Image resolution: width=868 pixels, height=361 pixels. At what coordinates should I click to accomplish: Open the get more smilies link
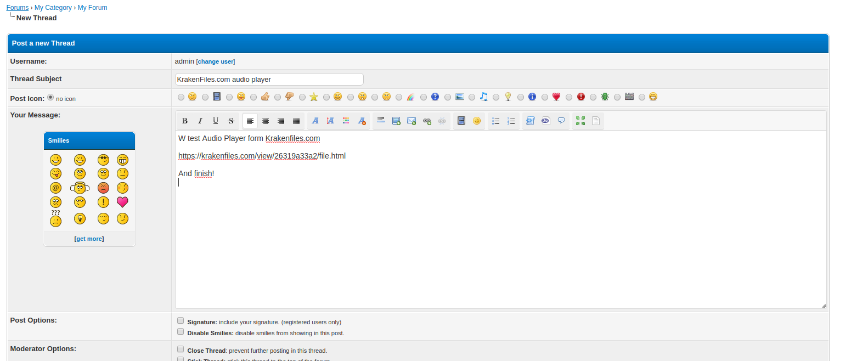89,239
